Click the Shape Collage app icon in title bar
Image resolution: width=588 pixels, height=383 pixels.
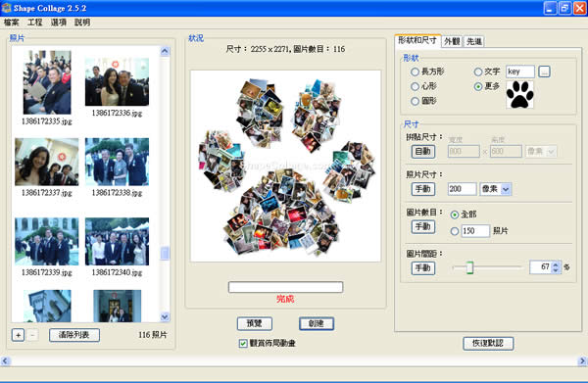7,8
